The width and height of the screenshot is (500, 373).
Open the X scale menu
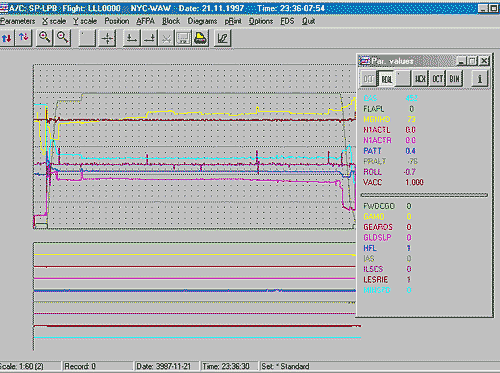(x=54, y=21)
